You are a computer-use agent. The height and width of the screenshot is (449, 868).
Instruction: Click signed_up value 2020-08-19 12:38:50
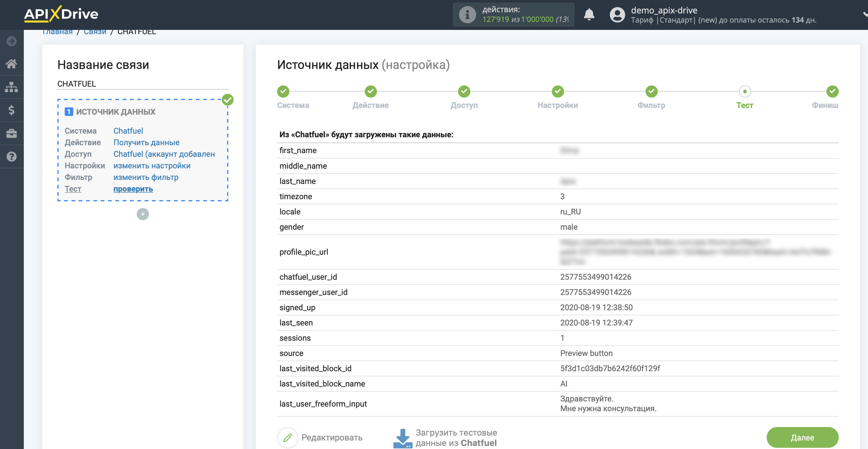click(596, 307)
